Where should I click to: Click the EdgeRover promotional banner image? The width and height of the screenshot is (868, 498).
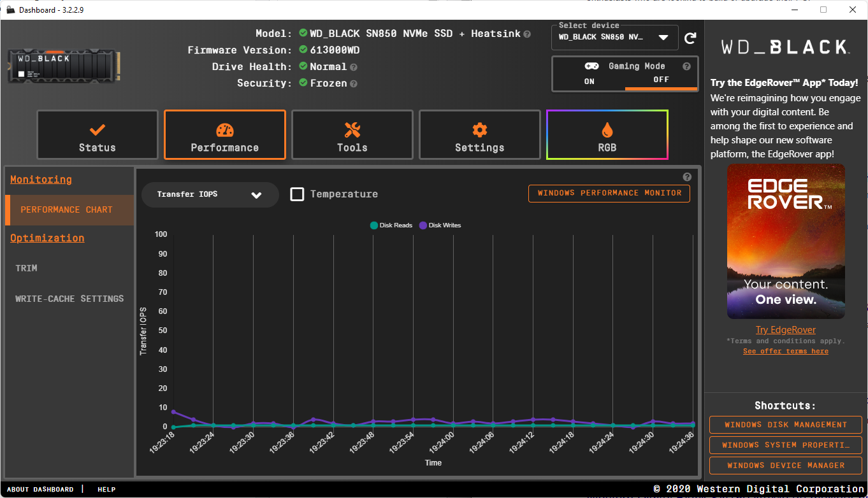coord(786,241)
